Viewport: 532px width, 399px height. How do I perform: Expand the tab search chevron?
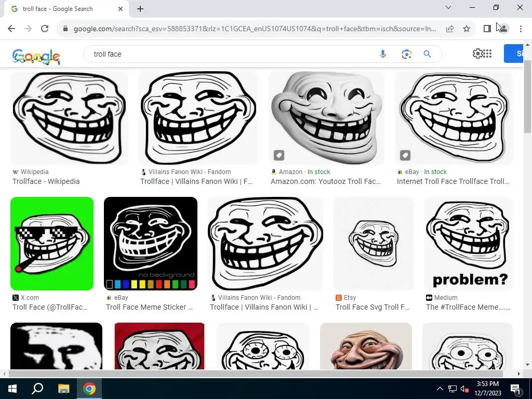(x=448, y=7)
